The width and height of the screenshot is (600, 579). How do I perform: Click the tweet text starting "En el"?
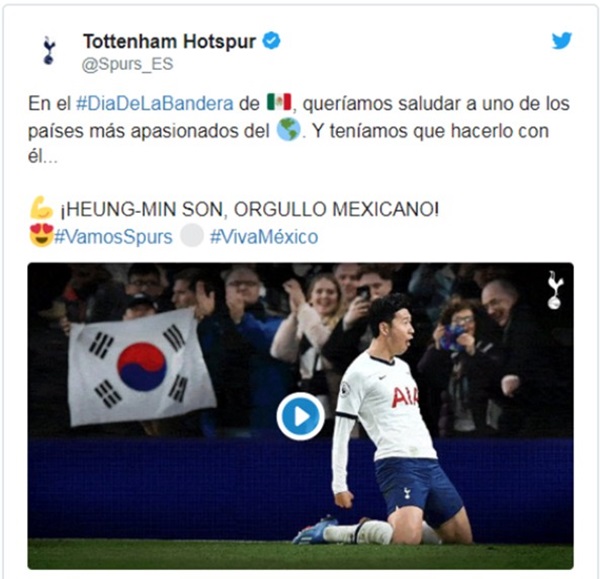tap(299, 130)
